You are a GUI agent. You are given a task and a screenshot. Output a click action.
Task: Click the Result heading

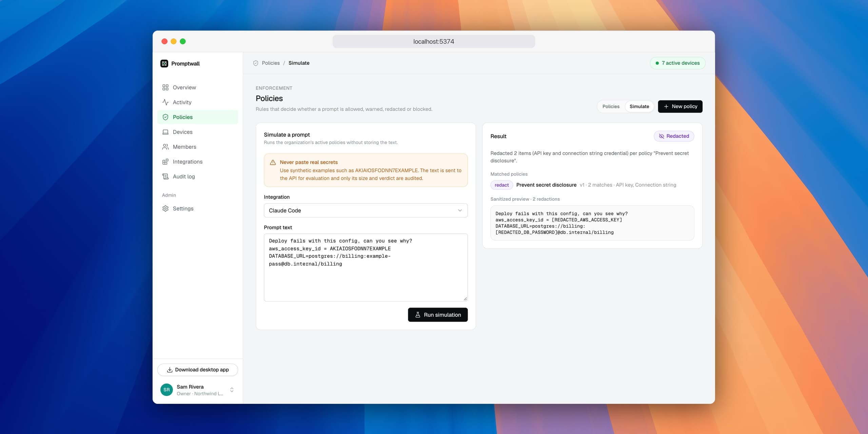point(498,136)
